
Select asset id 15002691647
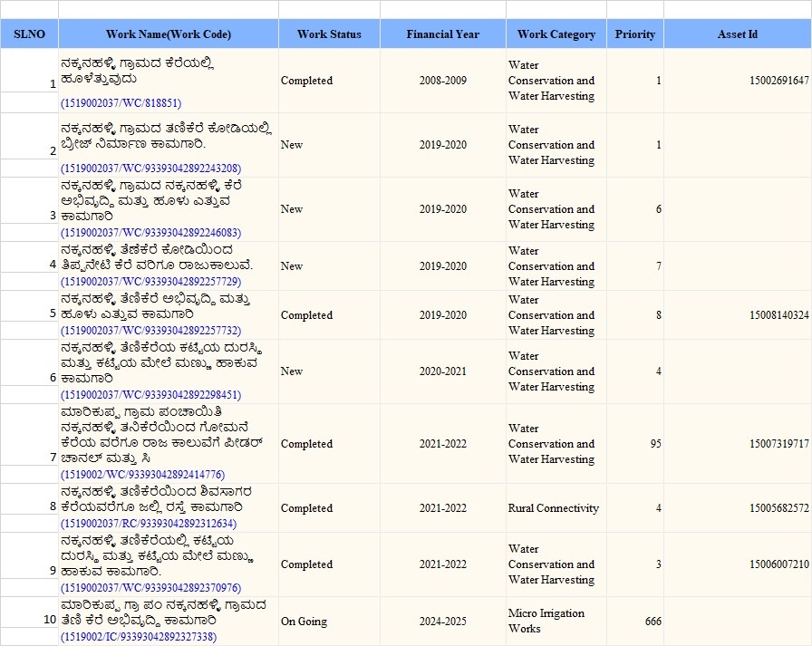(x=778, y=81)
